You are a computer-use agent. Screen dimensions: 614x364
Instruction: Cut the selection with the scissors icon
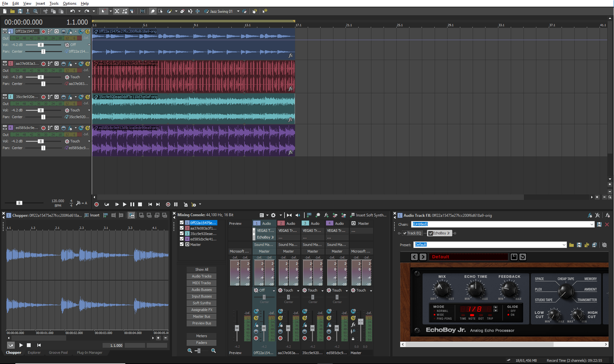click(x=45, y=11)
